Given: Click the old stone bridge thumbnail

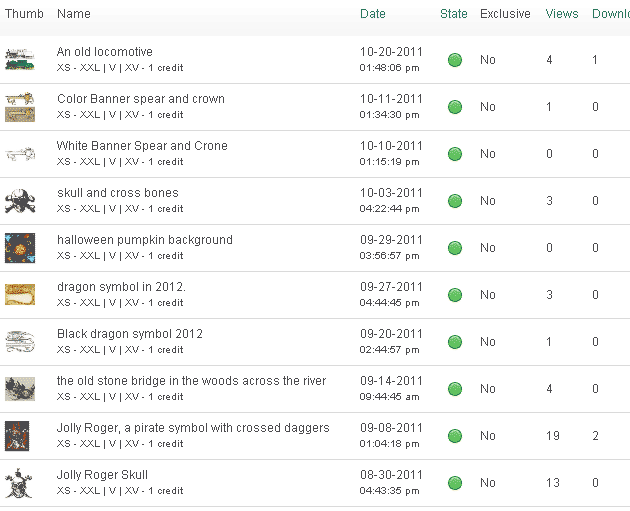Looking at the screenshot, I should pos(20,389).
